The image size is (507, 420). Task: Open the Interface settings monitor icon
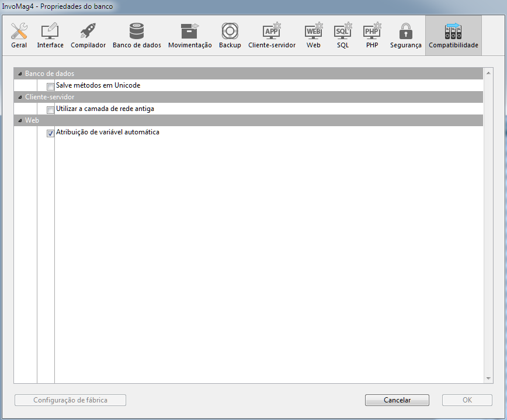(50, 31)
